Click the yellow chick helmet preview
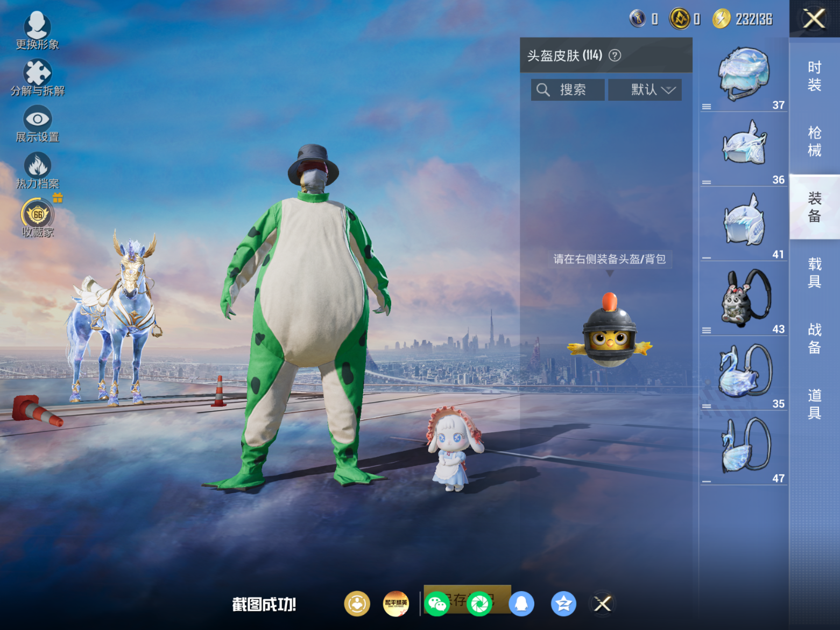 [x=610, y=330]
